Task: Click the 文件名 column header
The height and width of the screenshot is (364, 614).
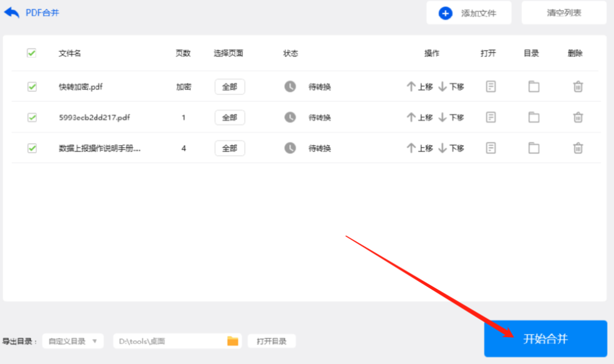Action: (69, 53)
